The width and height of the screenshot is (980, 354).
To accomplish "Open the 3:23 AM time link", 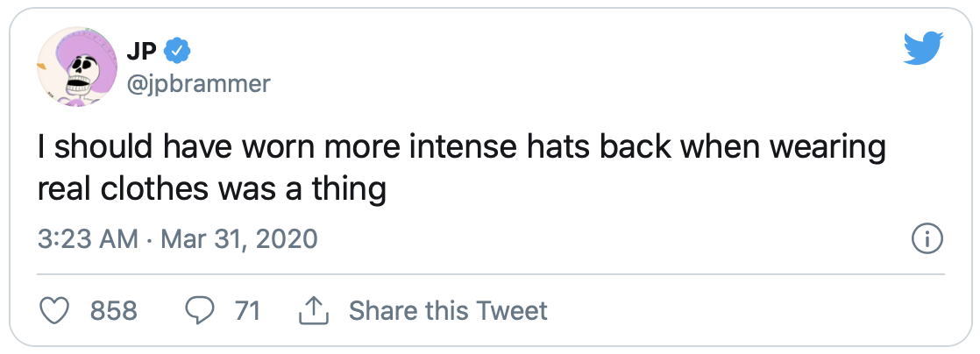I will pos(88,239).
